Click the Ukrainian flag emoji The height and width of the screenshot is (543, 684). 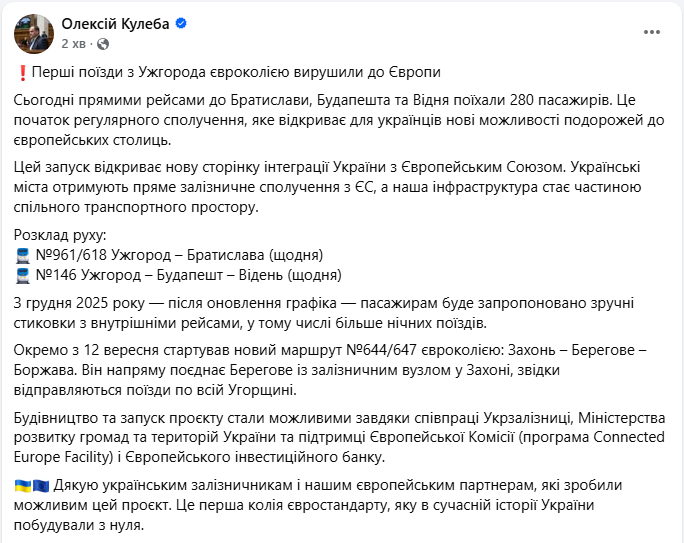click(22, 484)
